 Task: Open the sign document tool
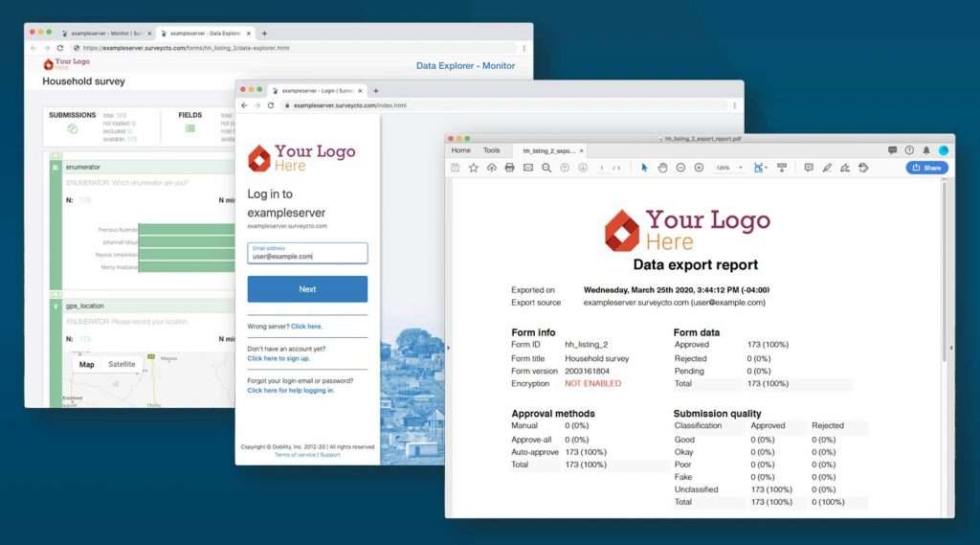(845, 168)
